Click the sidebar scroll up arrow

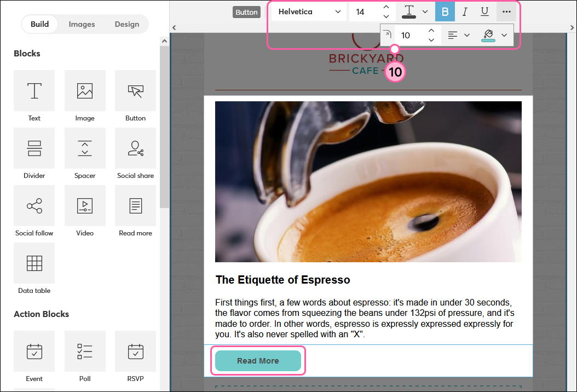pos(164,41)
